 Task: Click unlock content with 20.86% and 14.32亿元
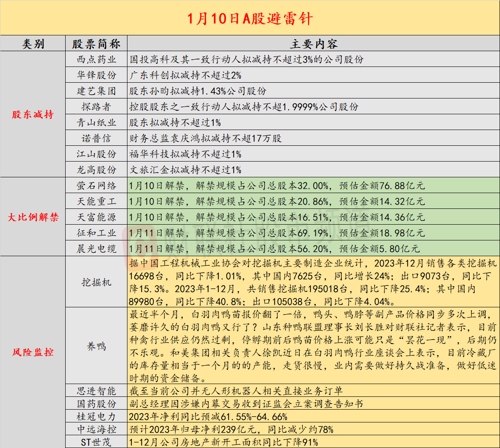coord(277,201)
